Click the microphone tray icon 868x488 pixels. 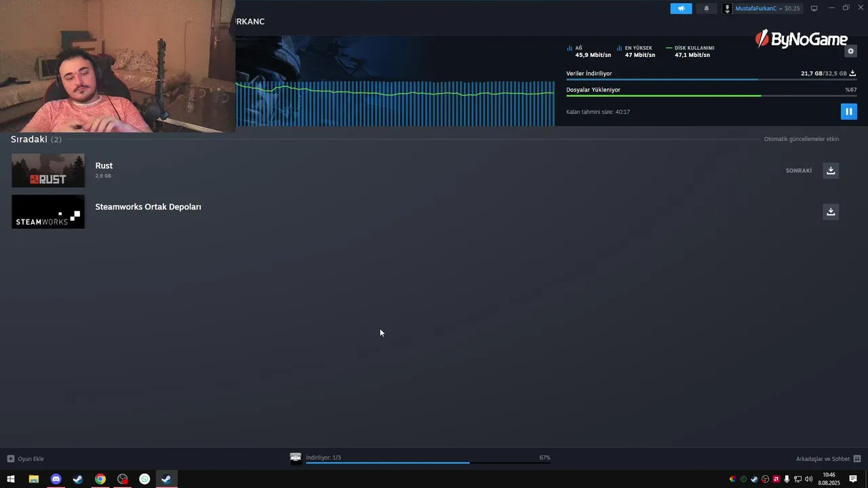787,479
